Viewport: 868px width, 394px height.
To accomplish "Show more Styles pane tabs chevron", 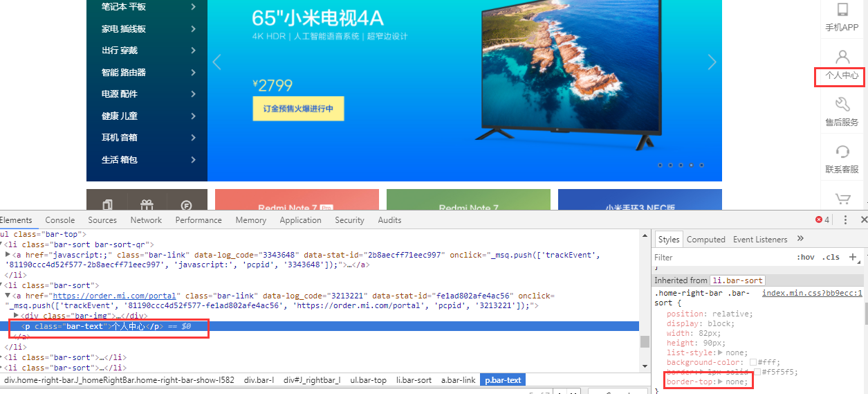I will [x=800, y=239].
